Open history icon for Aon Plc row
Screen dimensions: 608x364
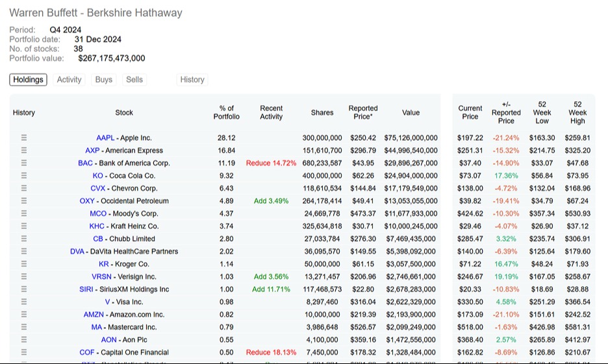click(x=24, y=339)
